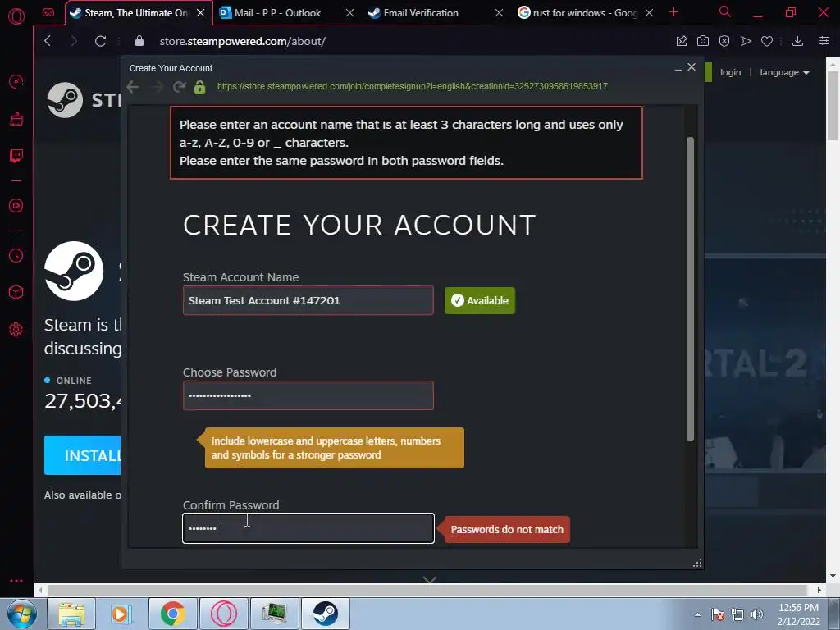Click into the Choose Password field

[x=308, y=395]
